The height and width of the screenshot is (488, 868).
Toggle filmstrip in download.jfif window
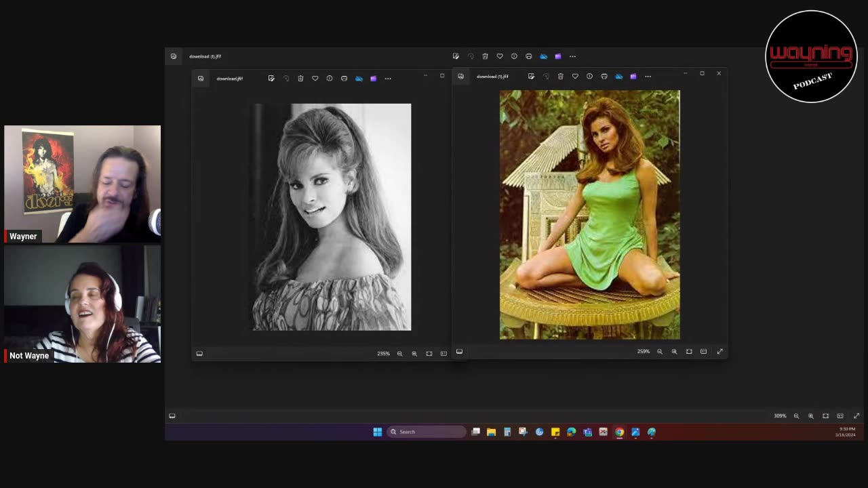click(x=199, y=354)
